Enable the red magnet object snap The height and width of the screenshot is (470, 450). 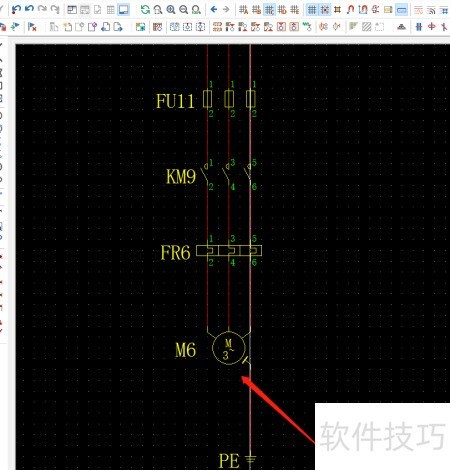pos(350,10)
